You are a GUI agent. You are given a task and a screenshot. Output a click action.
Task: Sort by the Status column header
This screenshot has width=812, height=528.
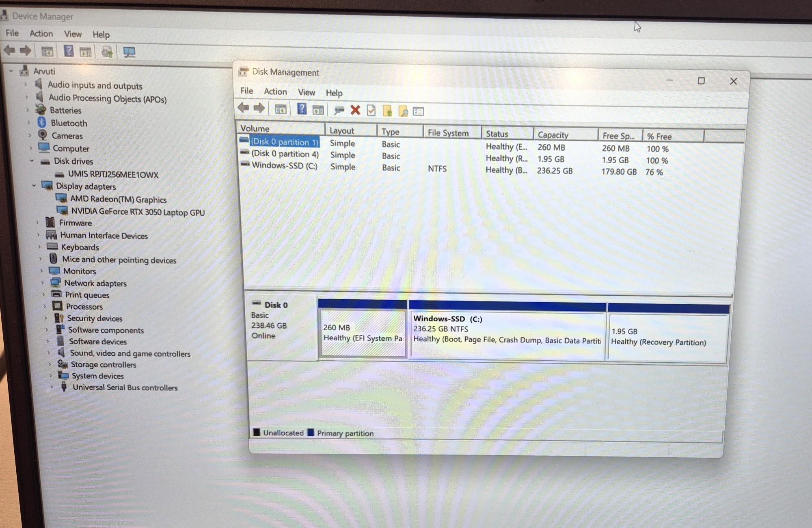coord(508,134)
